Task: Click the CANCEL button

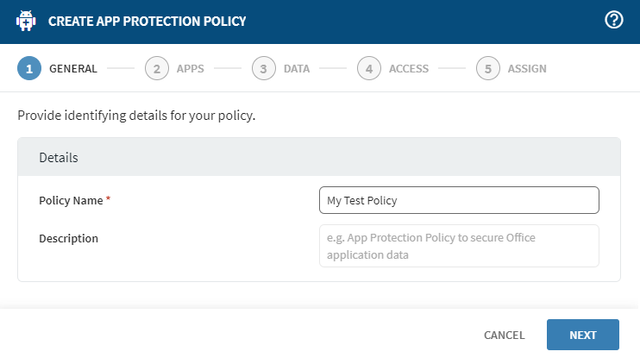Action: (x=504, y=335)
